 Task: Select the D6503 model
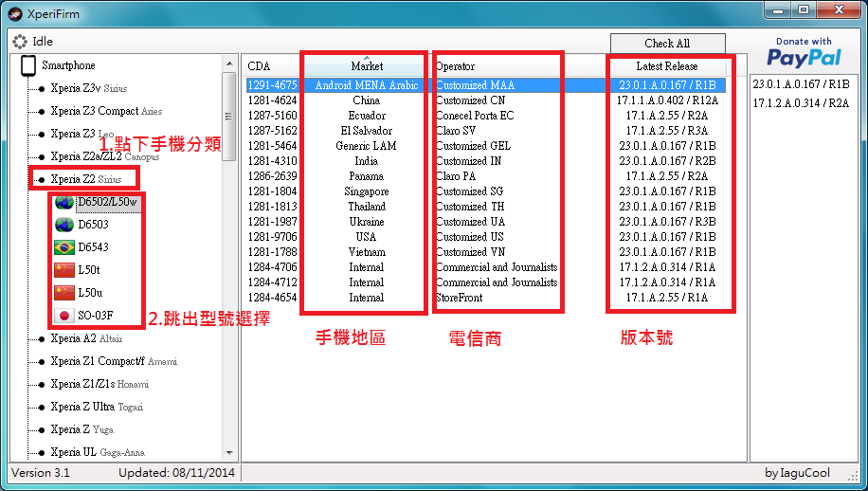(93, 225)
